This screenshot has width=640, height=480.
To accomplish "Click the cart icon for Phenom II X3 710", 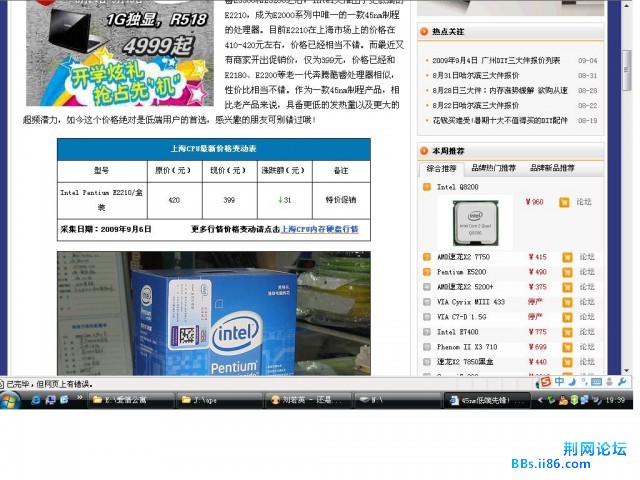I will (567, 347).
